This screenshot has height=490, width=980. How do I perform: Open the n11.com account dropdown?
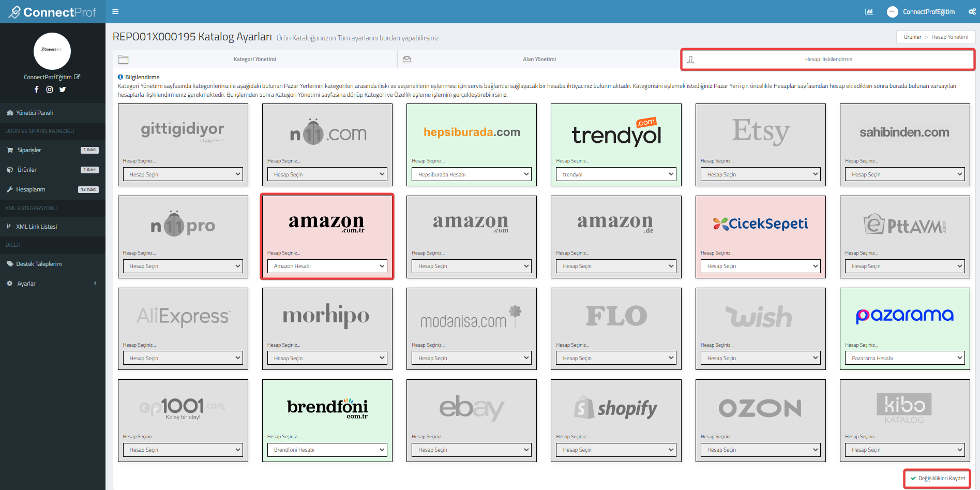click(x=327, y=174)
